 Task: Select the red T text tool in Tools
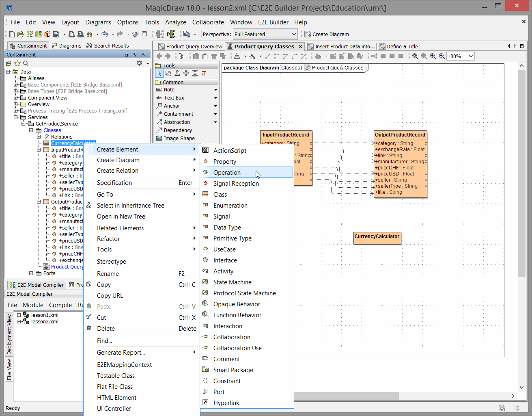204,74
